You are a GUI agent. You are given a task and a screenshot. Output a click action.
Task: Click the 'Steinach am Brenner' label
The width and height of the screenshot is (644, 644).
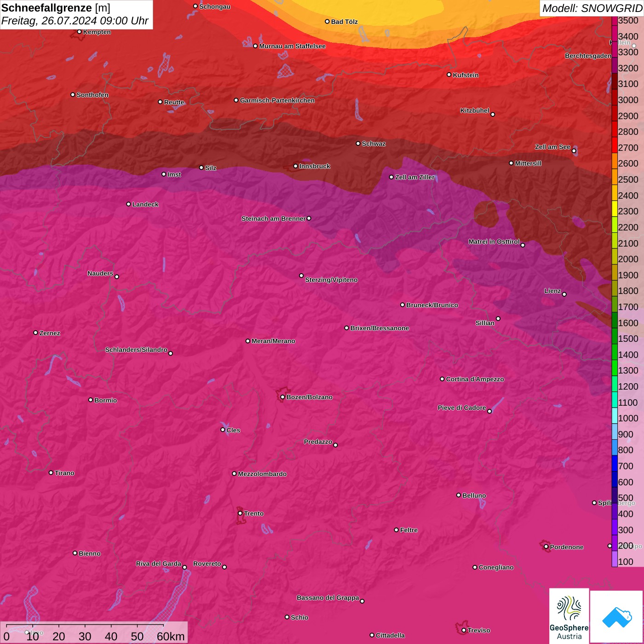coord(273,218)
